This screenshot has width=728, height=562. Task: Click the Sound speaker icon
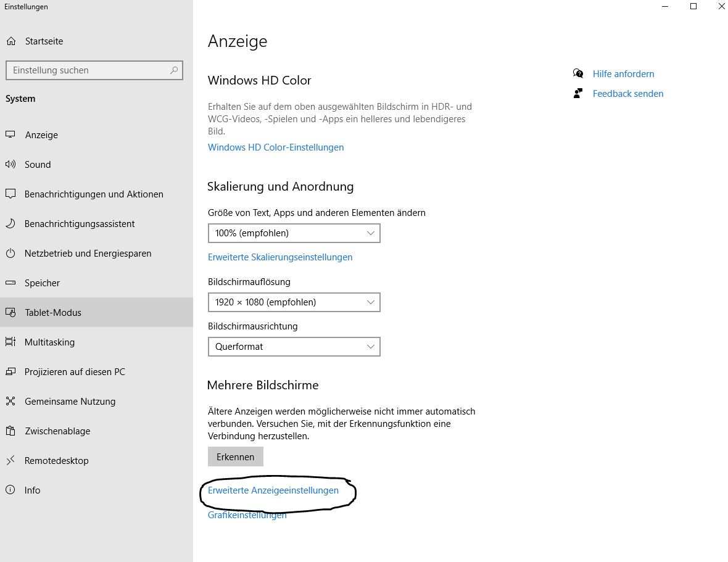coord(10,164)
